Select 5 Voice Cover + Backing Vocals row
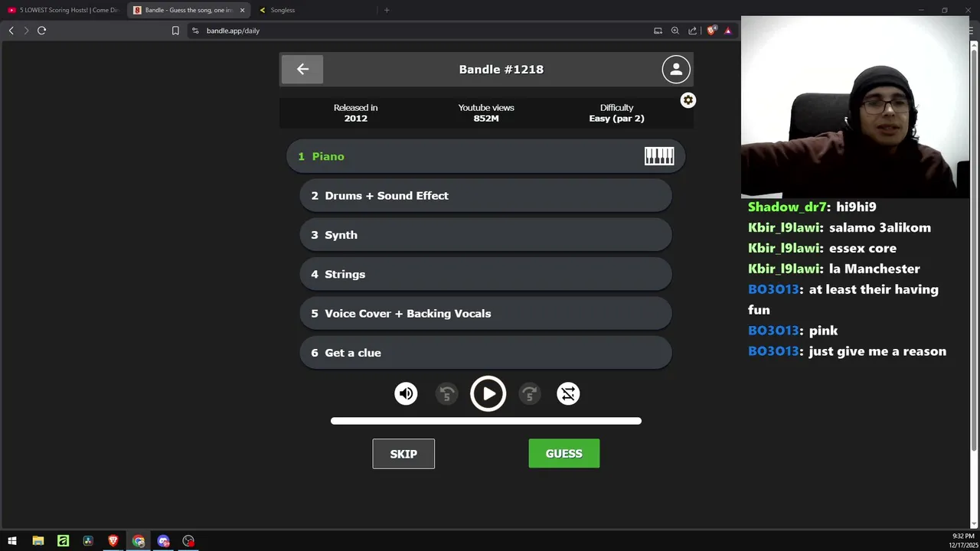The image size is (980, 551). 486,314
